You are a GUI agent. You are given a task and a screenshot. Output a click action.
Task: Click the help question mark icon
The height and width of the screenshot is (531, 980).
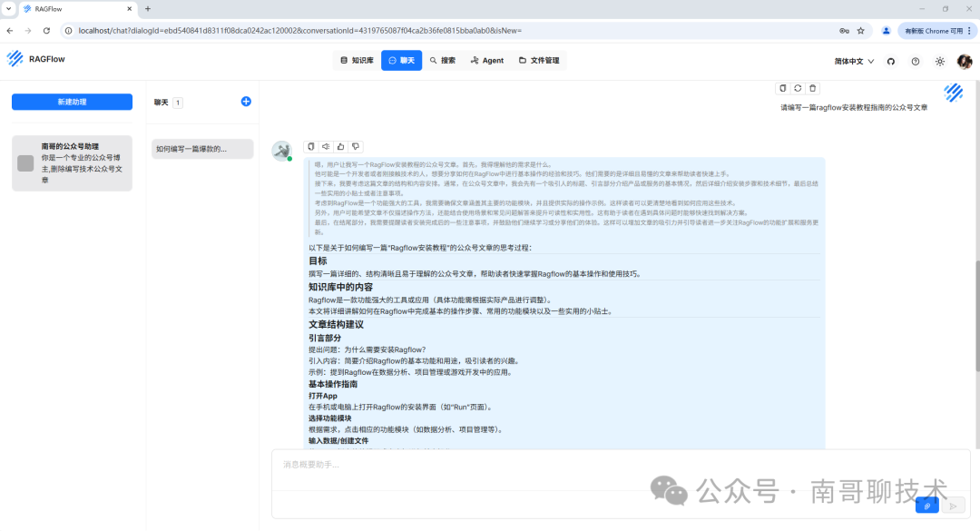[915, 62]
